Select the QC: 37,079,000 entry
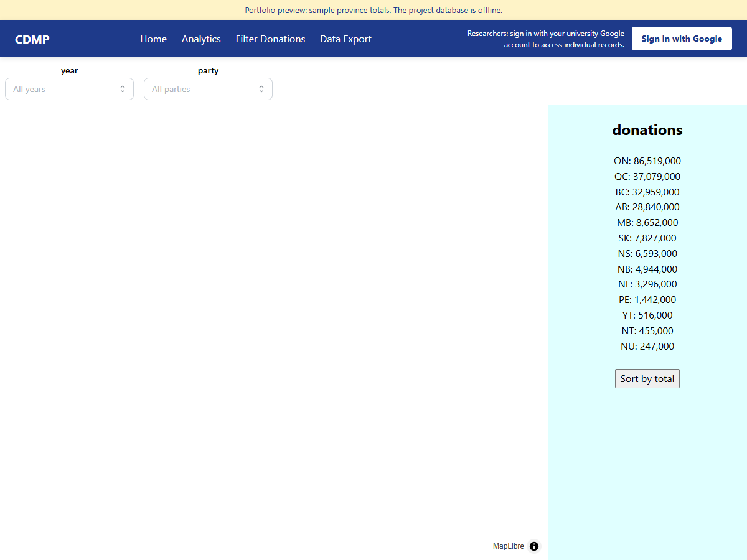The height and width of the screenshot is (560, 747). point(647,176)
